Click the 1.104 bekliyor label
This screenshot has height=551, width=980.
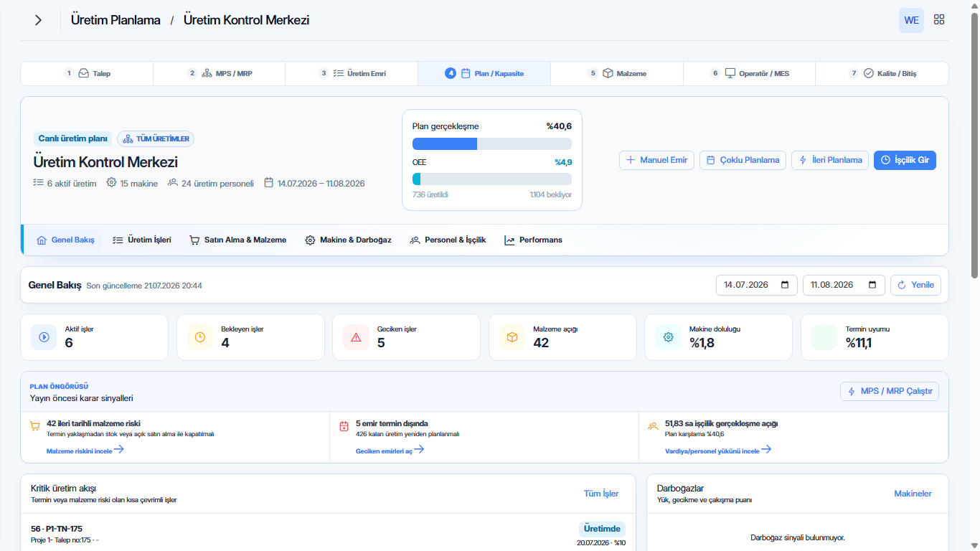[x=551, y=194]
